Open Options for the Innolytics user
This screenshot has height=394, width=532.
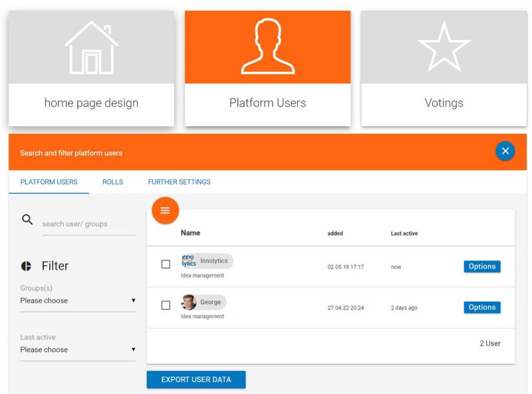(482, 266)
